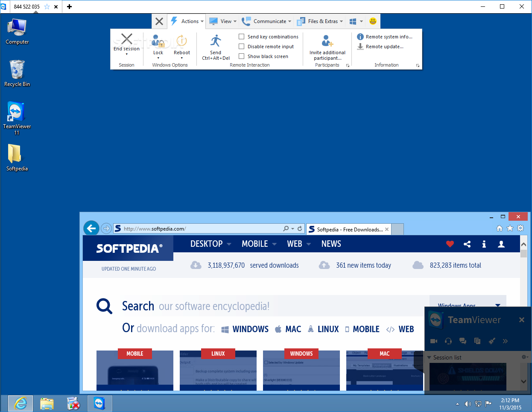Image resolution: width=532 pixels, height=412 pixels.
Task: Open Remote system info
Action: [385, 37]
